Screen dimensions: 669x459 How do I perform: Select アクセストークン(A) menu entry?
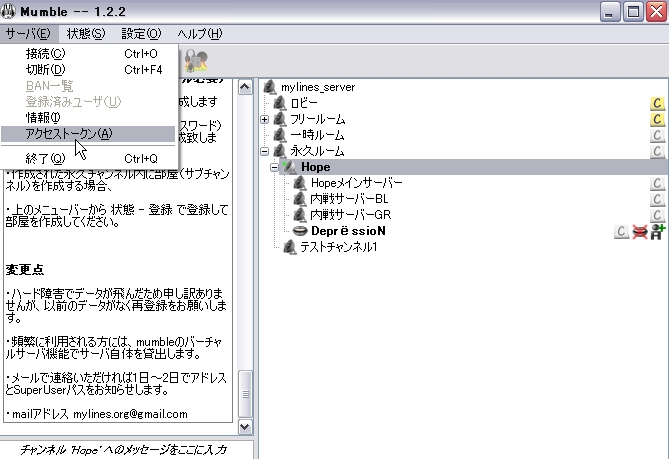89,134
